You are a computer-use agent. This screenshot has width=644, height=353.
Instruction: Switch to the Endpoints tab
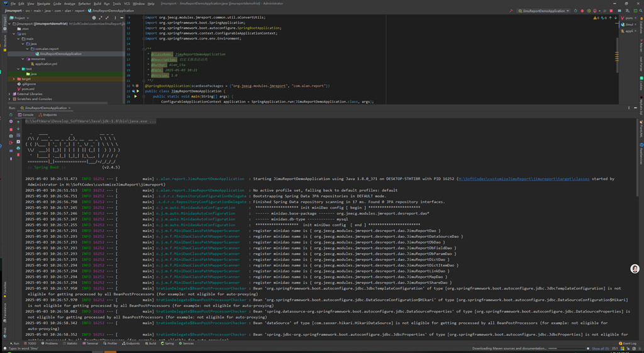48,115
